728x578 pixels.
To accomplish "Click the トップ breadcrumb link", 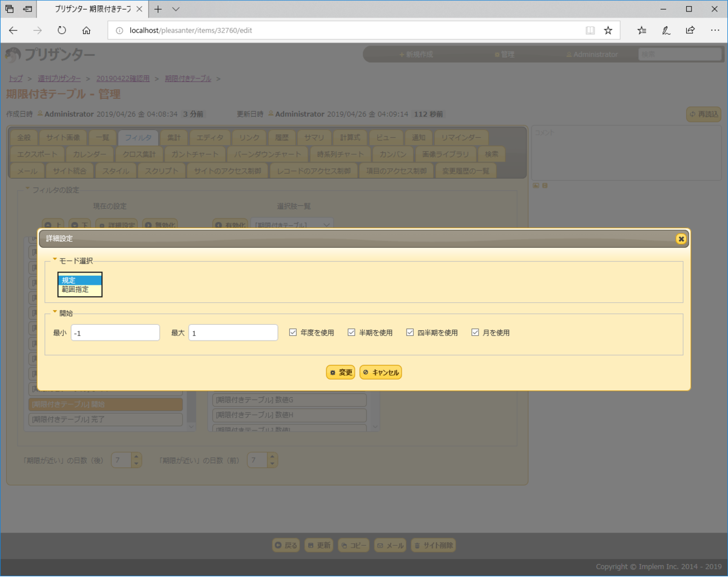I will click(15, 78).
